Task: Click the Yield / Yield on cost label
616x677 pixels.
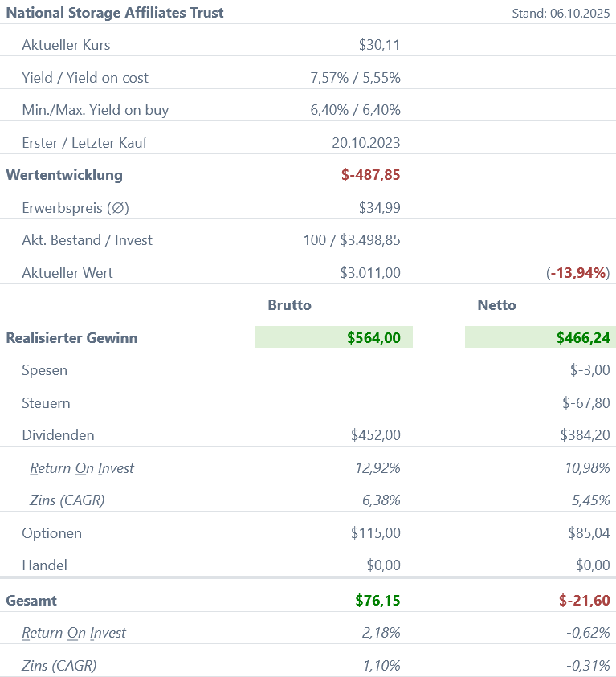Action: point(85,78)
